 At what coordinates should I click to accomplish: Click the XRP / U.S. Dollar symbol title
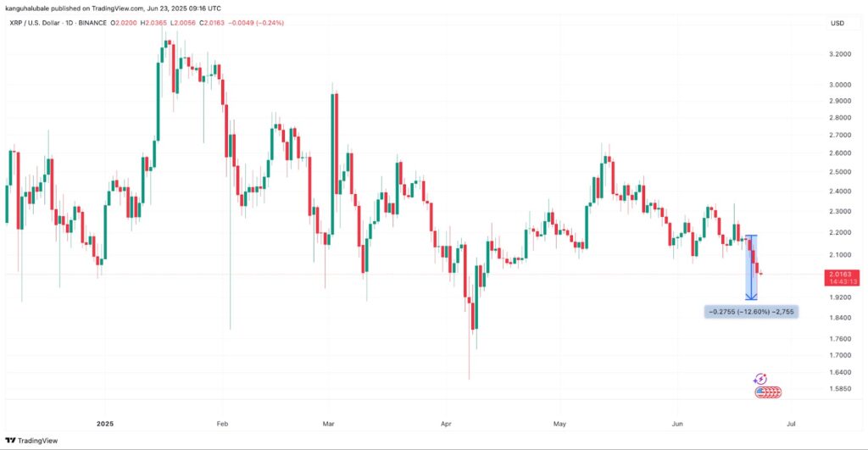39,21
